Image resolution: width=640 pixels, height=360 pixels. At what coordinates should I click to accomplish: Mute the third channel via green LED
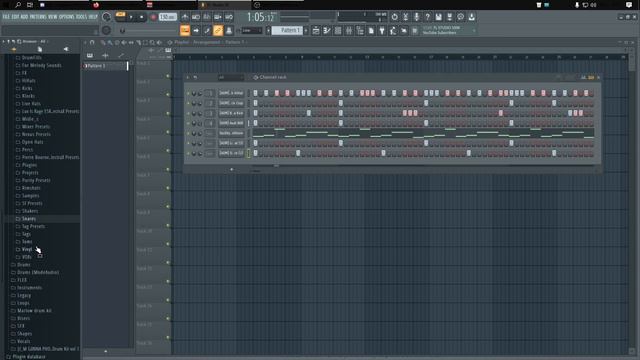pos(188,113)
